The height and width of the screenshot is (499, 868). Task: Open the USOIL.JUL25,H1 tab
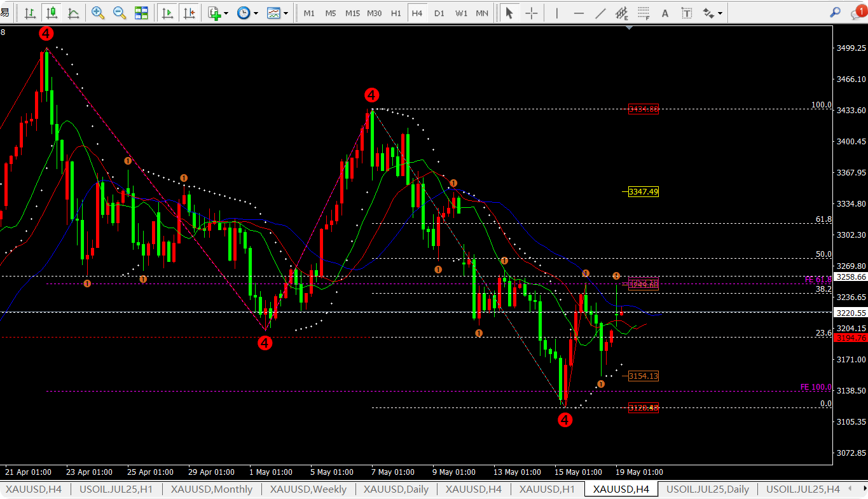point(116,489)
